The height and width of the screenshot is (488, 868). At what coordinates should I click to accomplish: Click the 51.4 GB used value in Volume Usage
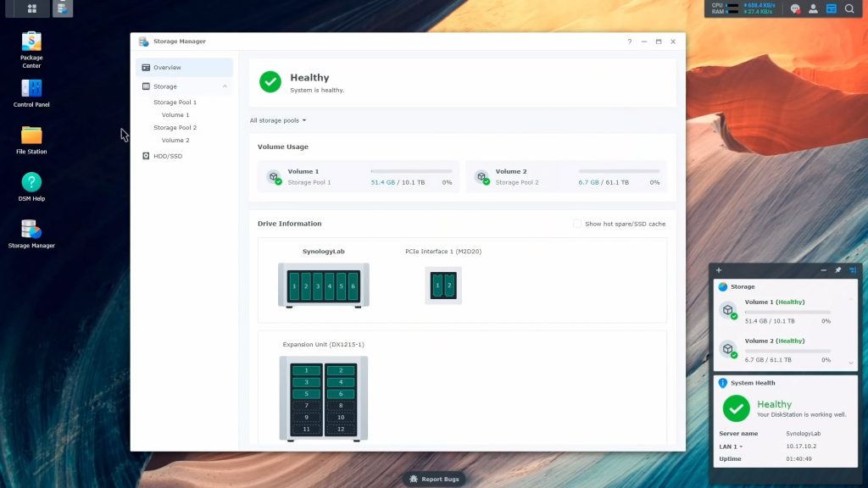coord(383,183)
